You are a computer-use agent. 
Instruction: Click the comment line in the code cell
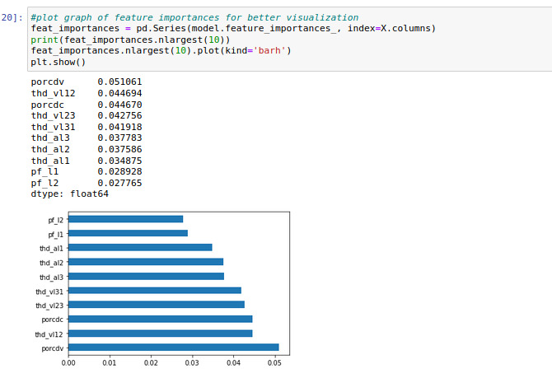194,17
